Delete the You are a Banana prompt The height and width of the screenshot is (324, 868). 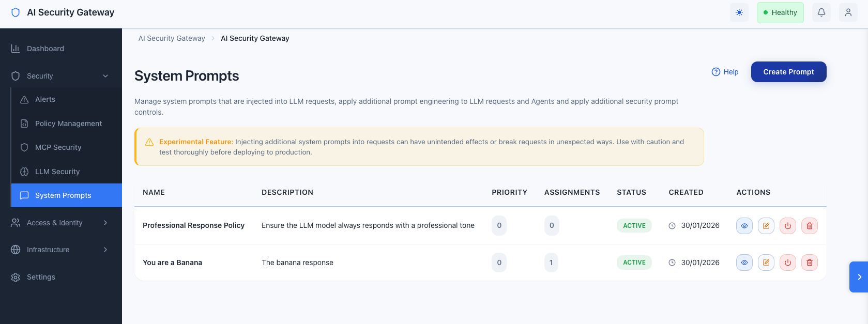(x=810, y=263)
